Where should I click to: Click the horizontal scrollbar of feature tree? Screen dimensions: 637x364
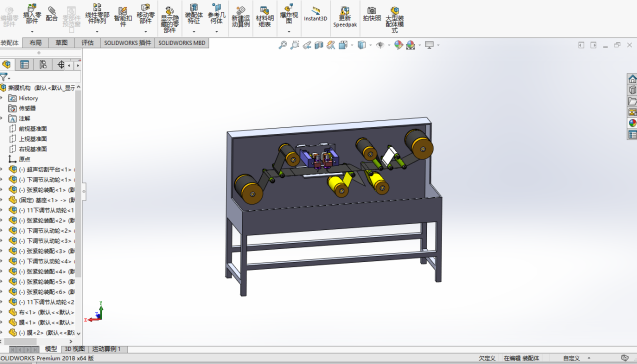tap(20, 341)
